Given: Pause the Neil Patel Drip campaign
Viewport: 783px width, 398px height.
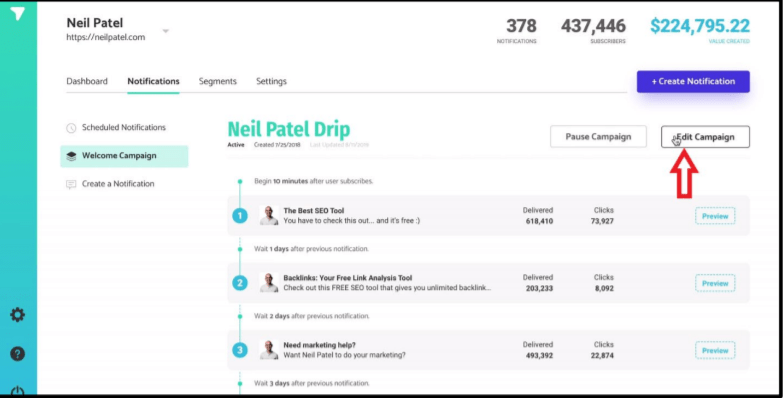Looking at the screenshot, I should tap(598, 136).
